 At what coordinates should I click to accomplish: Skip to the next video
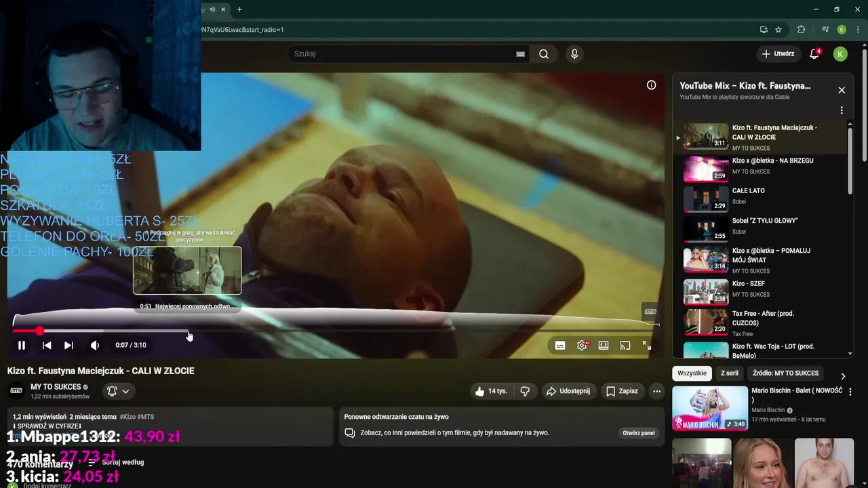click(x=68, y=345)
